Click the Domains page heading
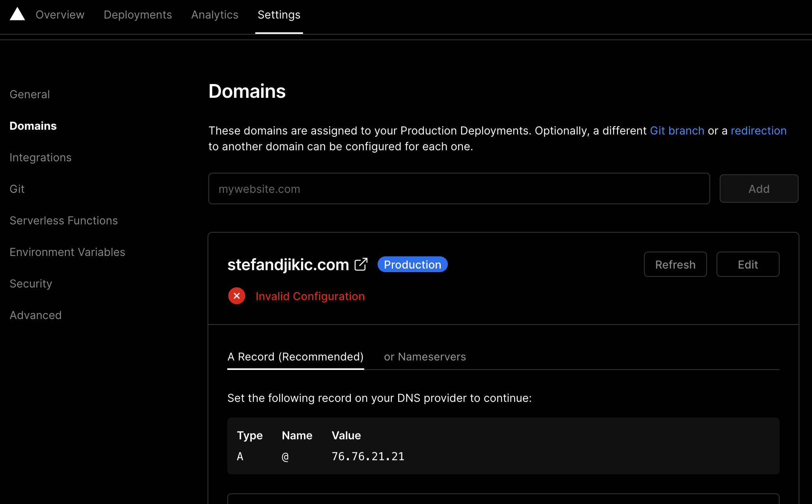Viewport: 812px width, 504px height. coord(247,91)
